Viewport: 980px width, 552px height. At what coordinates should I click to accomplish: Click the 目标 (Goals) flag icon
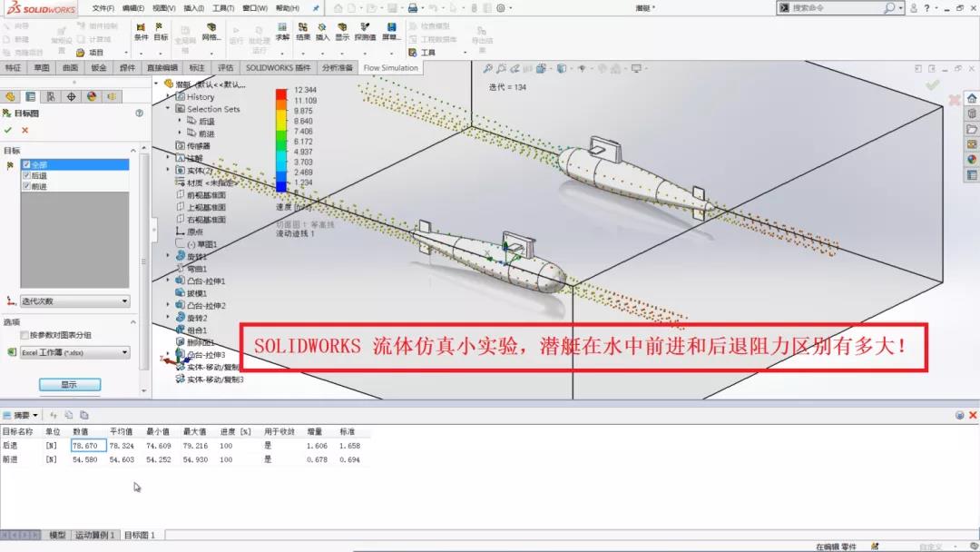(161, 31)
